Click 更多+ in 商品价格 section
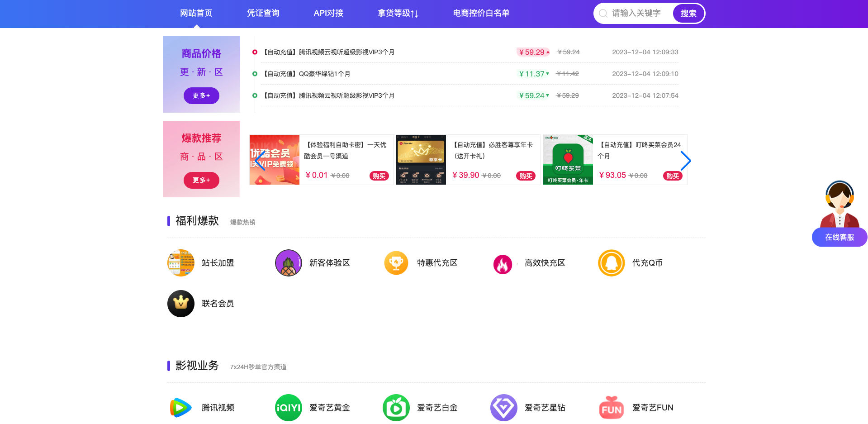868x424 pixels. tap(201, 95)
